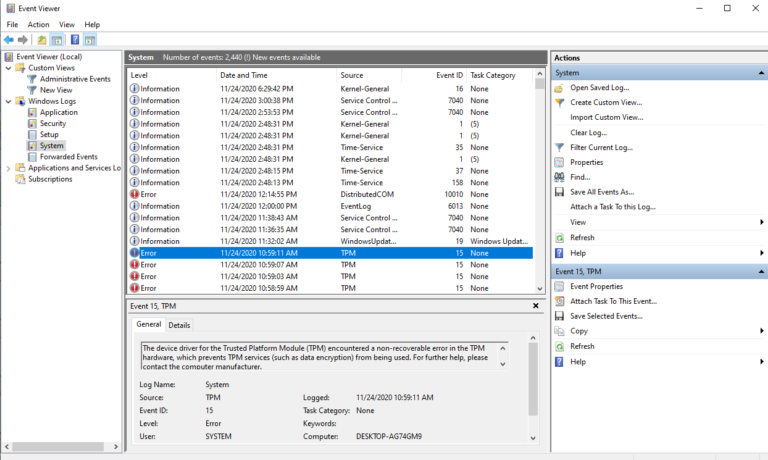This screenshot has width=768, height=460.
Task: Collapse the System actions section header
Action: (x=761, y=73)
